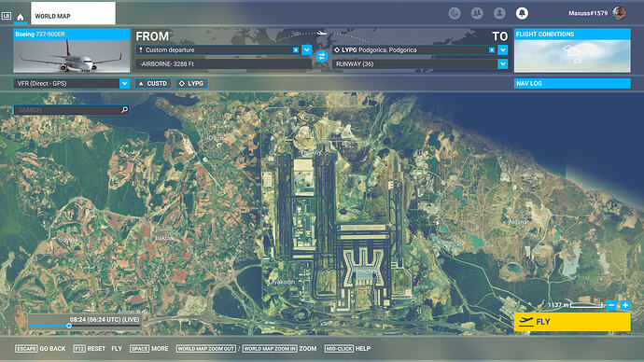The image size is (644, 362).
Task: Expand the arrival airport dropdown
Action: coord(503,49)
